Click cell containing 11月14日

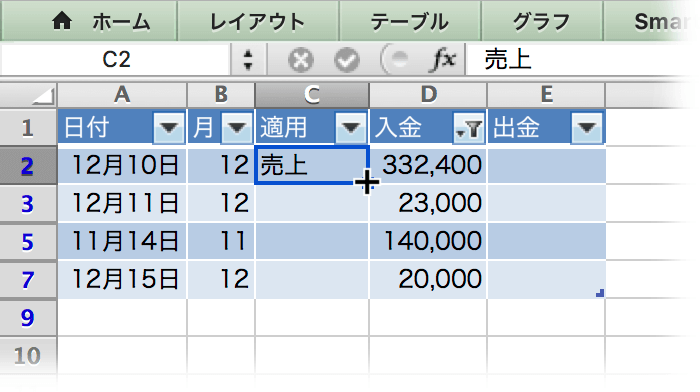pos(122,241)
